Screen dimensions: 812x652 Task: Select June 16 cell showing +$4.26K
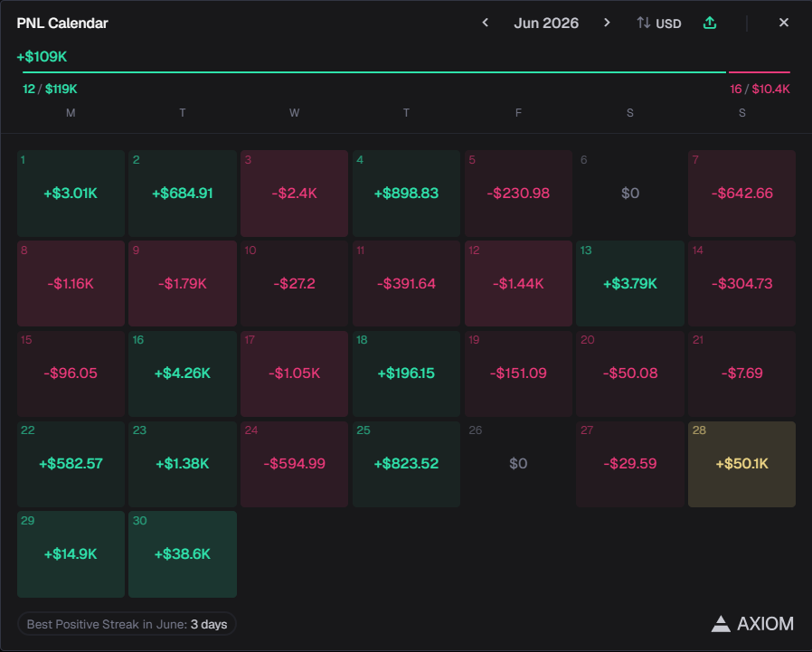point(183,373)
